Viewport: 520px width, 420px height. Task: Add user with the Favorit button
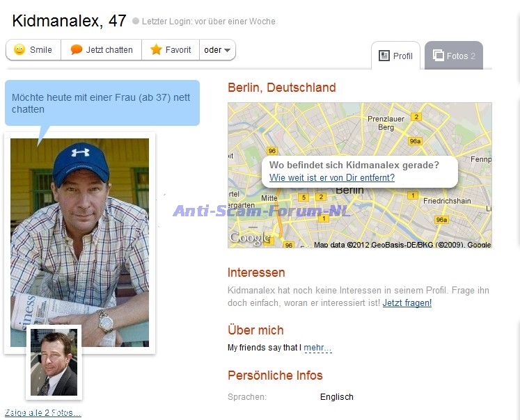coord(171,50)
